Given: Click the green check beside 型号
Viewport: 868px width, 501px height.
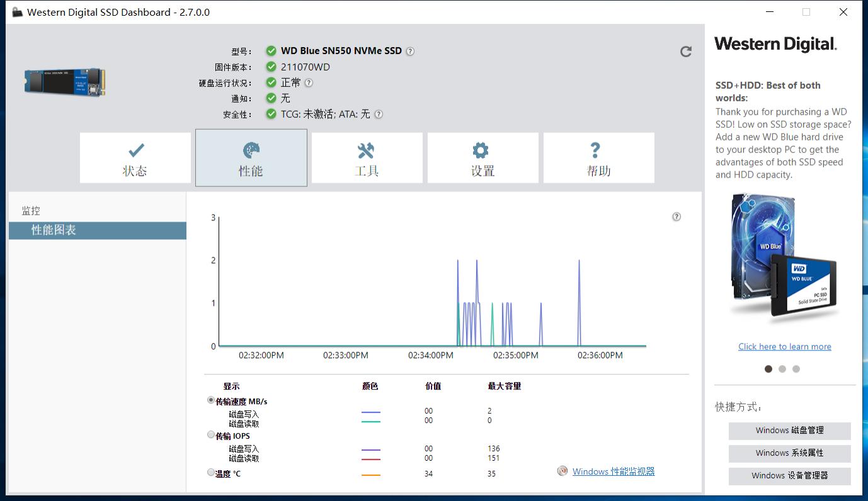Looking at the screenshot, I should click(x=271, y=51).
